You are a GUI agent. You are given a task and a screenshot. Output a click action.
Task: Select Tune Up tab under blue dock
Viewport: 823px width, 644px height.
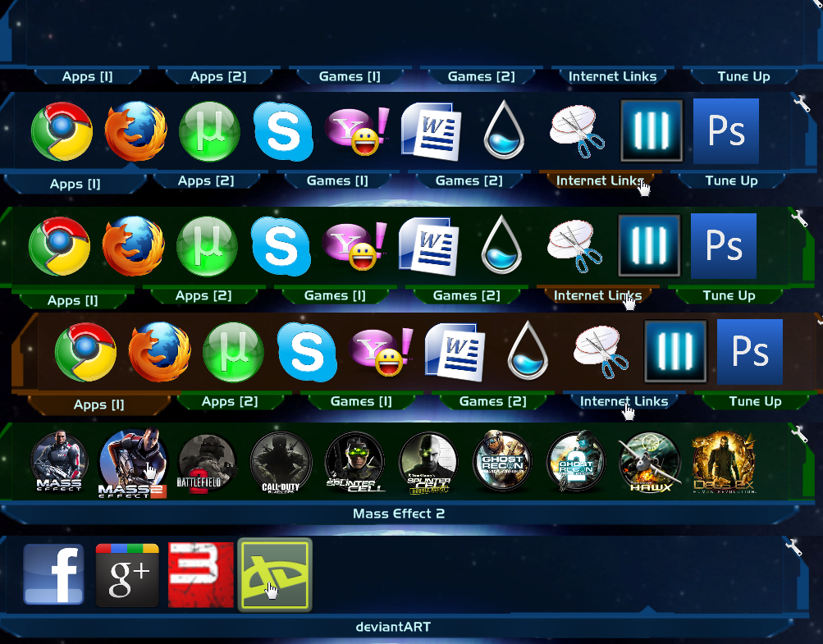point(731,181)
